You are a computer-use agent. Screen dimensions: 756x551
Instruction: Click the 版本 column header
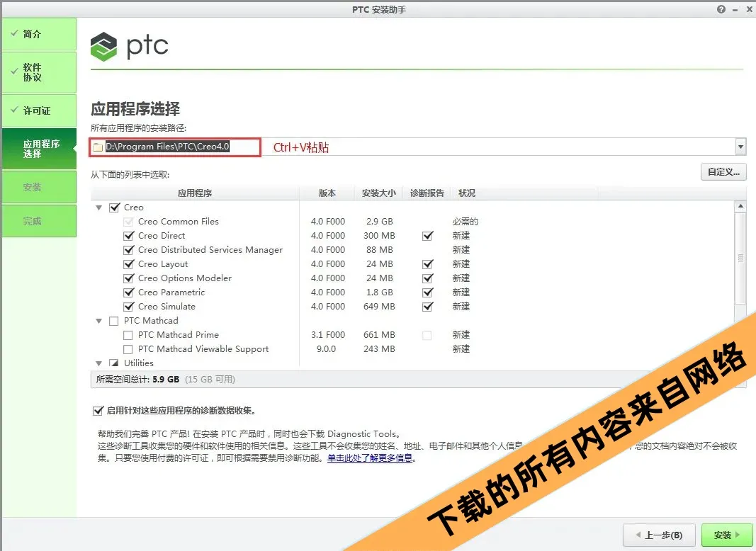327,193
